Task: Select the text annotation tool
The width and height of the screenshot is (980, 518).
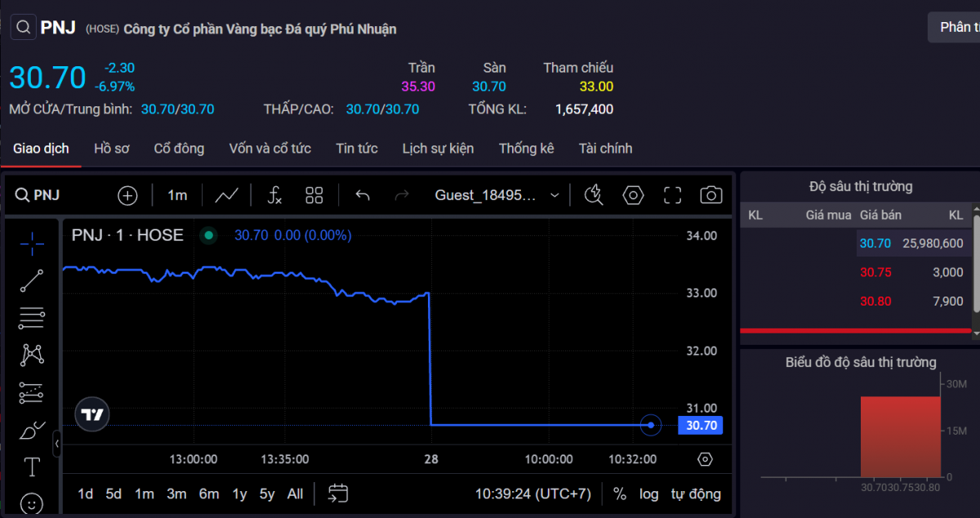Action: click(32, 467)
